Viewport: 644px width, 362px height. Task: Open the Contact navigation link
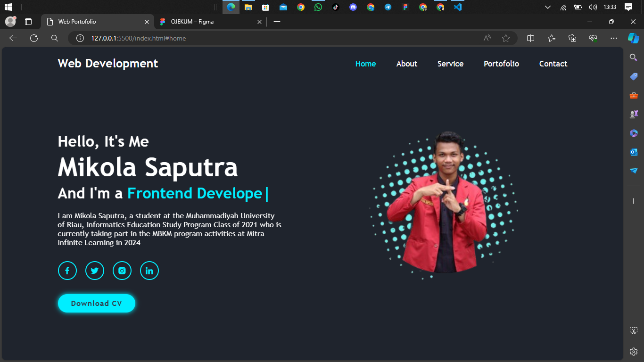553,64
